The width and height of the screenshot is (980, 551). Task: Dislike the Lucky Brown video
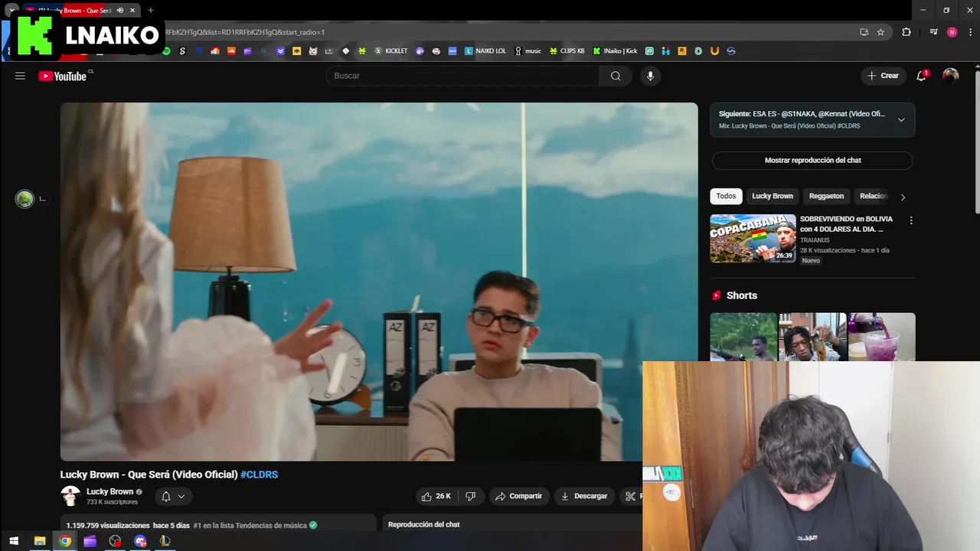(x=471, y=496)
